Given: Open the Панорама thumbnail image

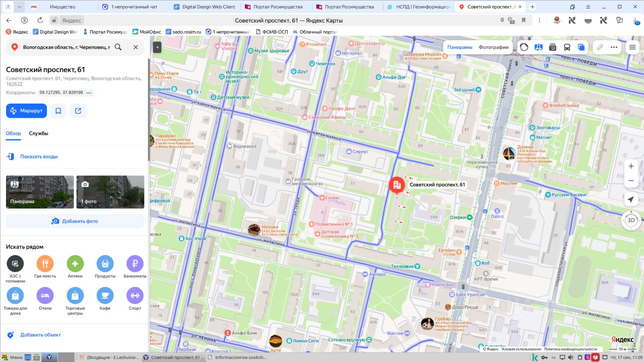Looking at the screenshot, I should pos(40,192).
